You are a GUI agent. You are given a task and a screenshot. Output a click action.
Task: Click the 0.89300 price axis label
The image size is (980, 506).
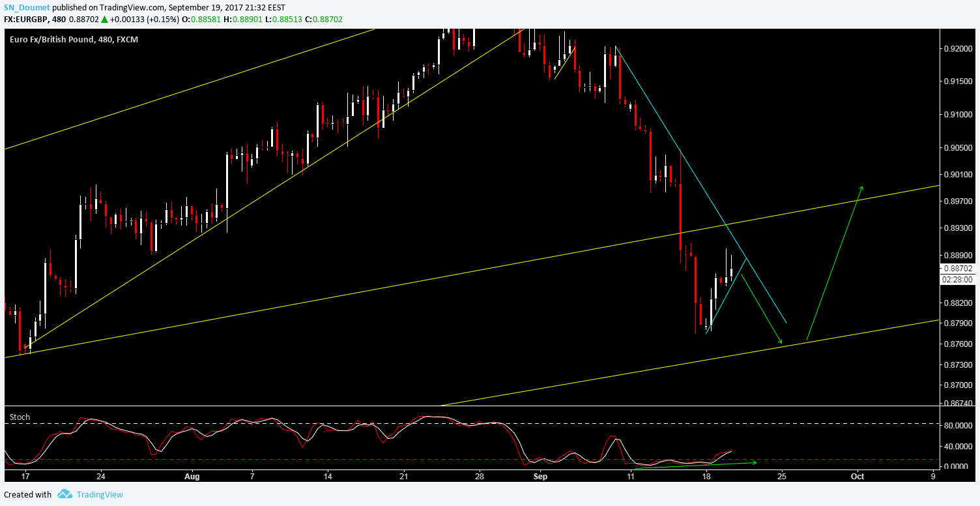(958, 229)
